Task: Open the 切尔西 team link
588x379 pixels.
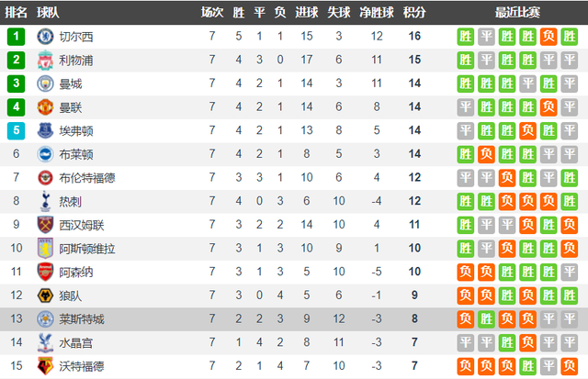Action: point(76,37)
